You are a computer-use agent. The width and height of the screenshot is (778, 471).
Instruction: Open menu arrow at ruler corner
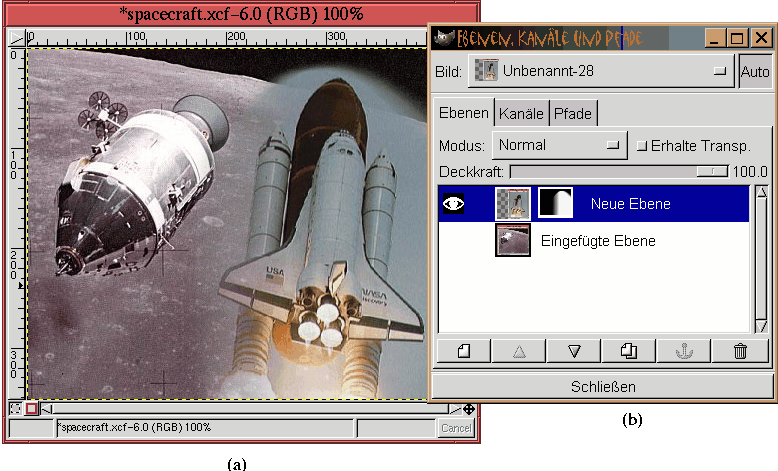16,38
